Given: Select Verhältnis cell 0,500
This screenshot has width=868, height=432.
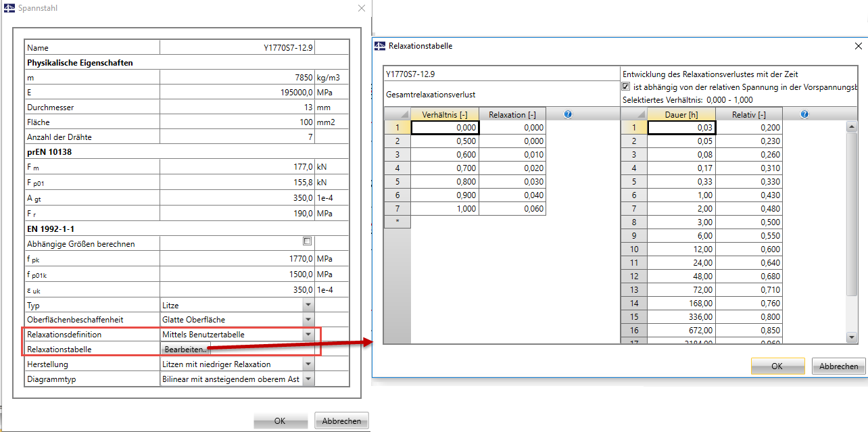Looking at the screenshot, I should coord(445,141).
